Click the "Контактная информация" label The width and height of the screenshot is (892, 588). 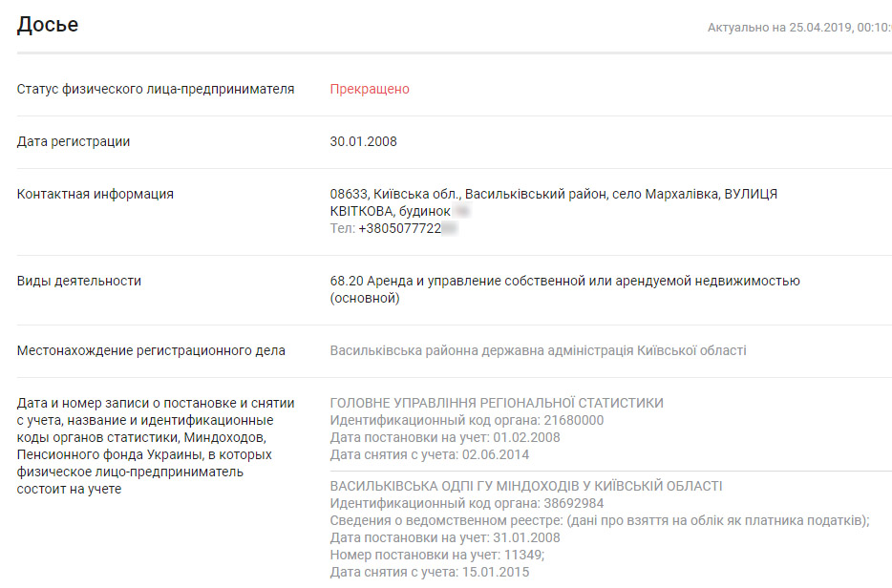pyautogui.click(x=96, y=194)
